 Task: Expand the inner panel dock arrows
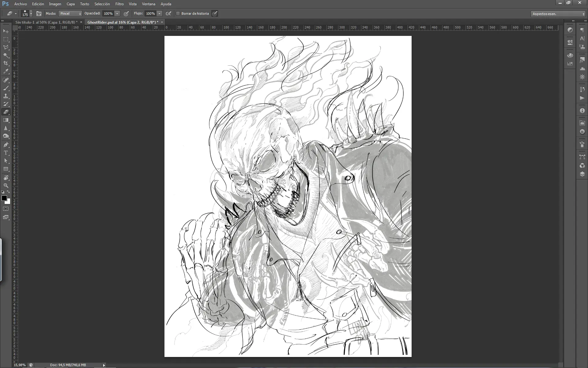(573, 21)
